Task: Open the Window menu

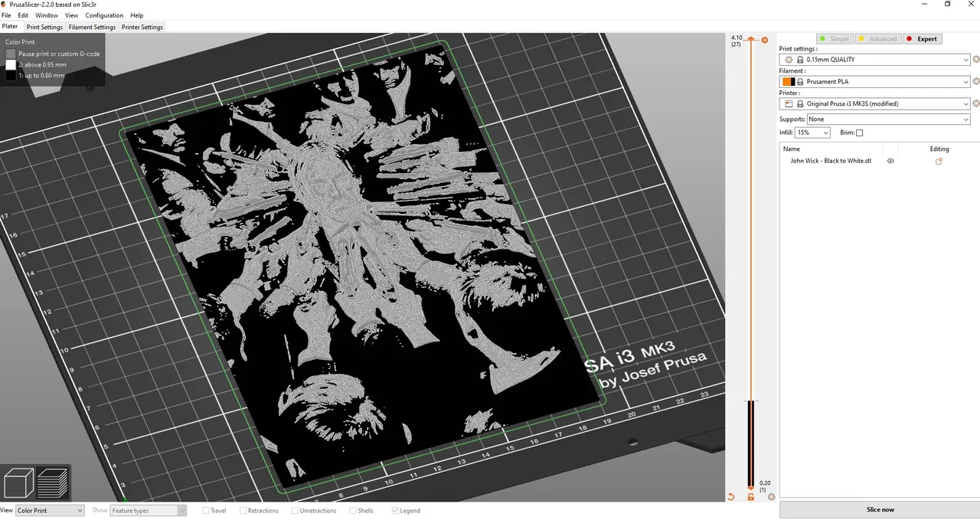Action: click(x=47, y=15)
